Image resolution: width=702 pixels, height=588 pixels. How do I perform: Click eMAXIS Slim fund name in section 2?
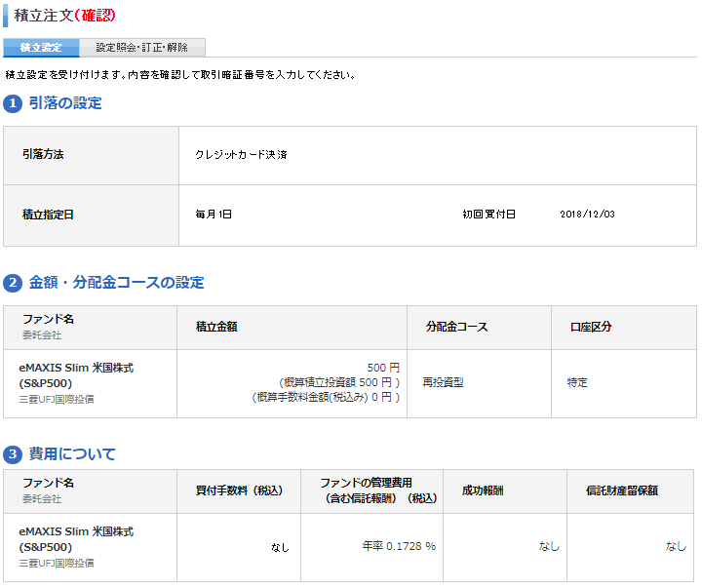(x=76, y=375)
